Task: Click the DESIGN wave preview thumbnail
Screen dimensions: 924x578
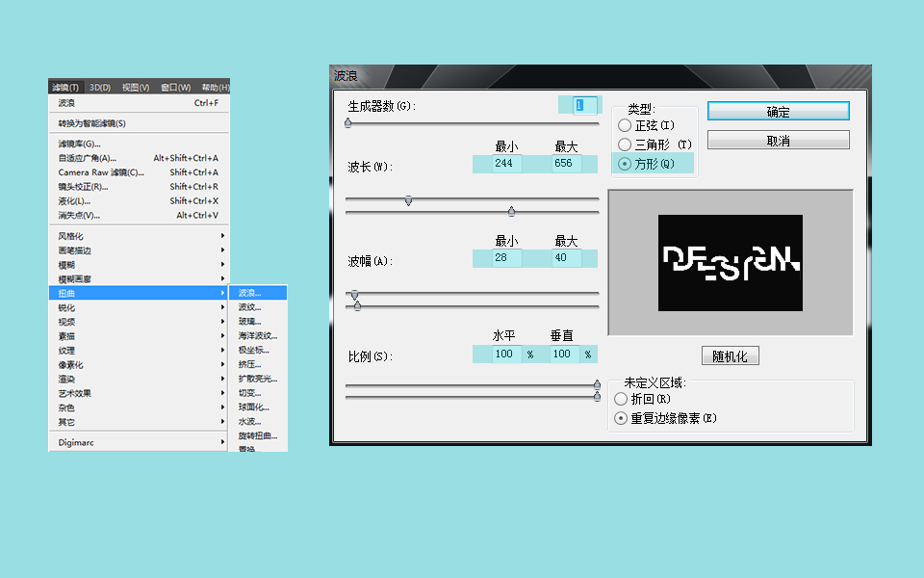Action: [x=731, y=262]
